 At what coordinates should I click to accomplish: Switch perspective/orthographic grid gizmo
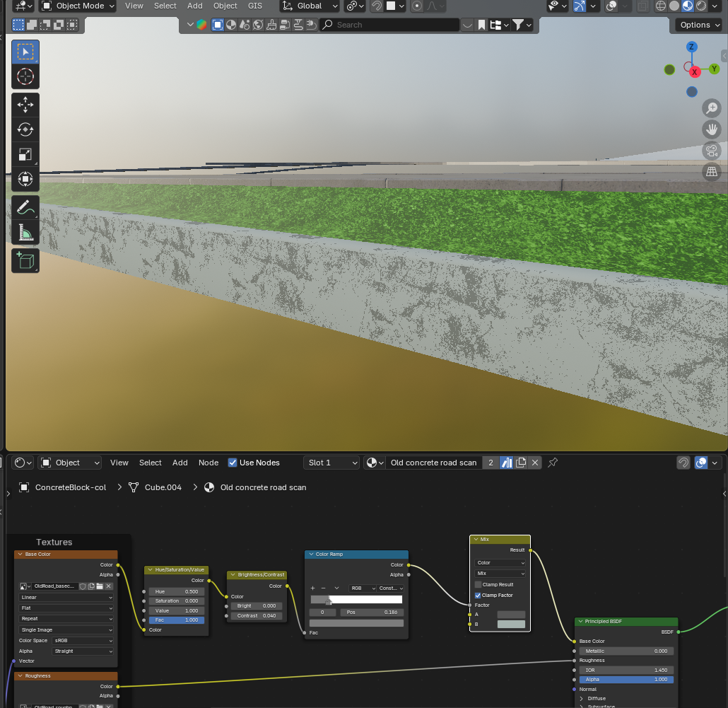tap(711, 172)
